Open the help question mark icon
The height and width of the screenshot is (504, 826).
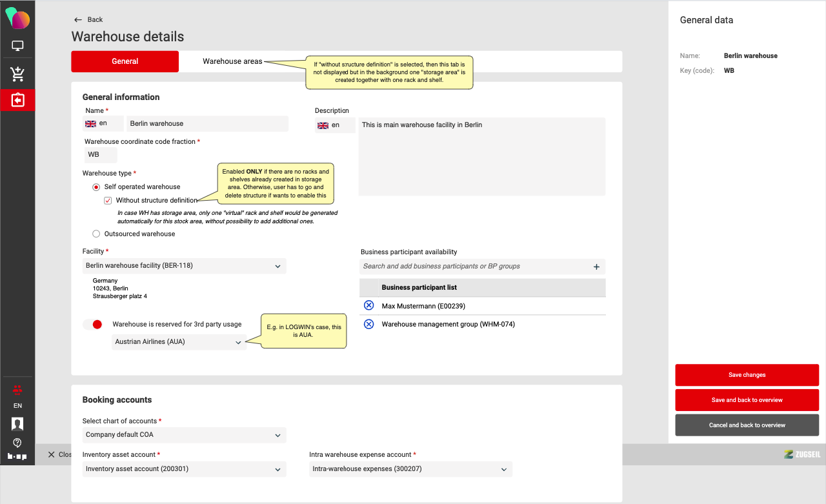17,443
